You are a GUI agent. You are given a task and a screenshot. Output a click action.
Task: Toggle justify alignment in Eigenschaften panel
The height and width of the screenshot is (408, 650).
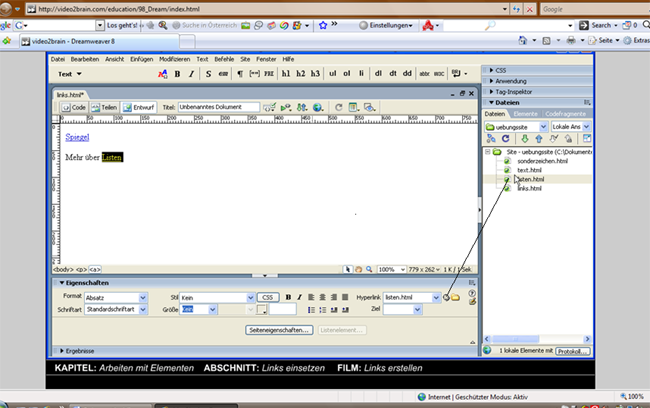345,297
